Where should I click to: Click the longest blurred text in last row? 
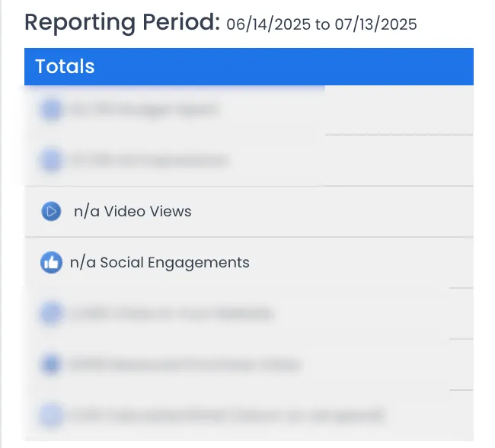pos(227,415)
